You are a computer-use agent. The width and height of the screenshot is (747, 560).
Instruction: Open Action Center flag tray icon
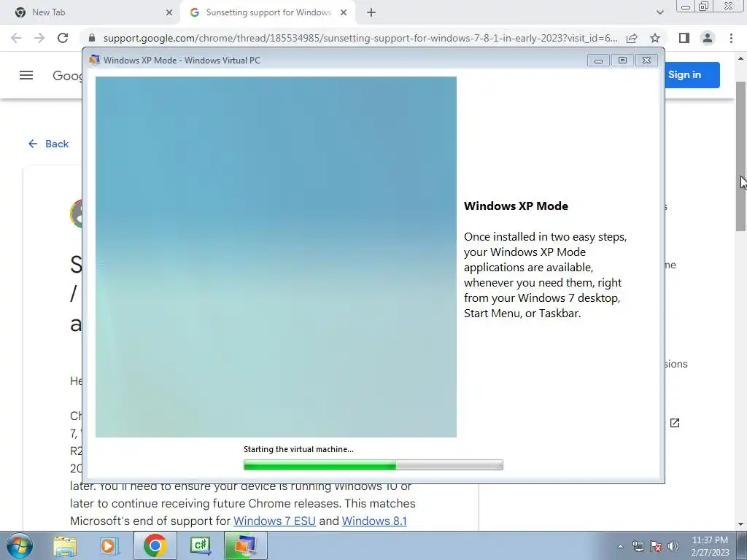pyautogui.click(x=656, y=546)
